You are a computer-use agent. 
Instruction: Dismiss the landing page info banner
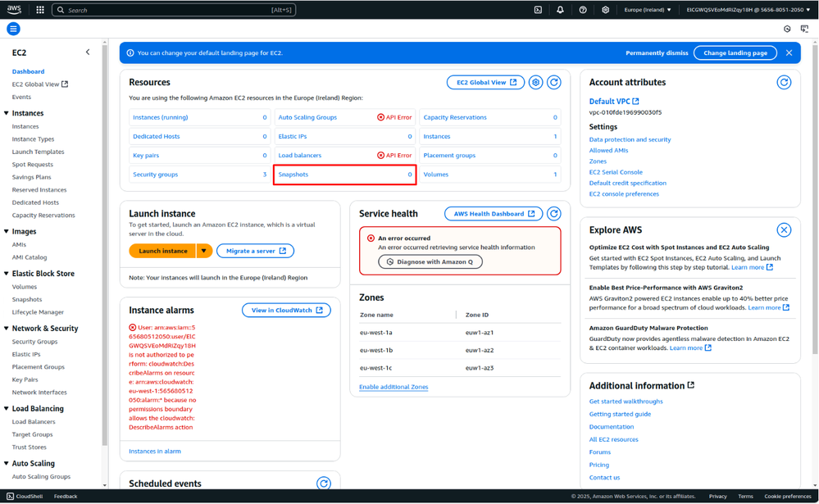point(789,52)
